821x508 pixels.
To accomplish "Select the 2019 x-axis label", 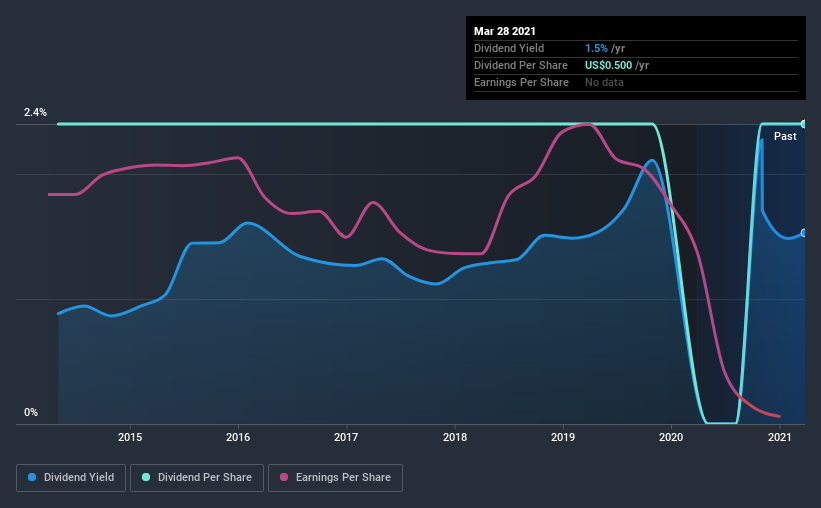I will (x=563, y=437).
